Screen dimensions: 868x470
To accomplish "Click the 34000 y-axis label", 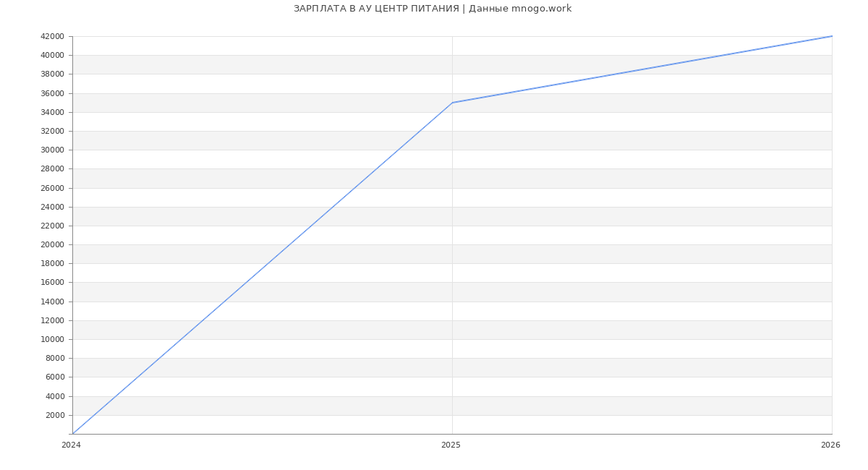I will pyautogui.click(x=52, y=112).
